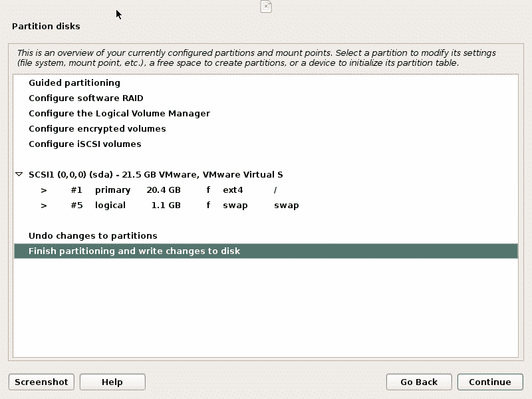This screenshot has height=399, width=532.
Task: Select the SCSI1 21.5 GB VMware disk entry
Action: coord(156,175)
